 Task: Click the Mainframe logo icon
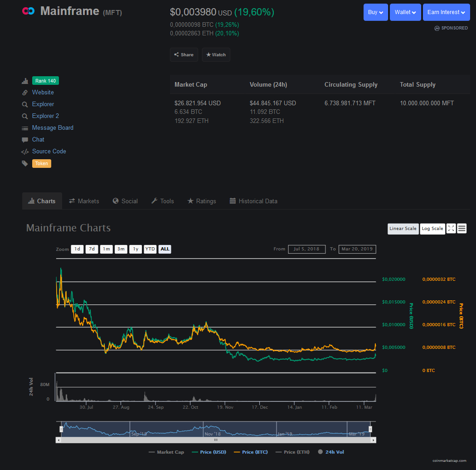(28, 11)
